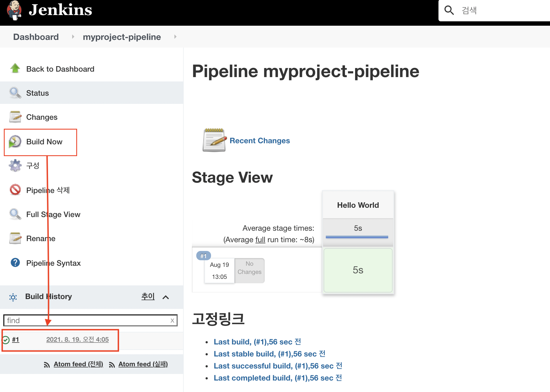Viewport: 550px width, 392px height.
Task: Click the #1 build badge in Stage View
Action: coord(203,256)
